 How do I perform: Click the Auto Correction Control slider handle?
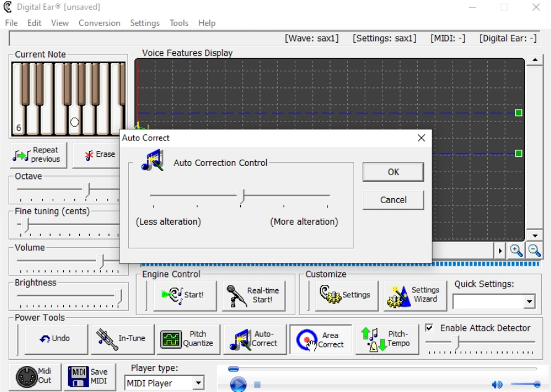[242, 196]
